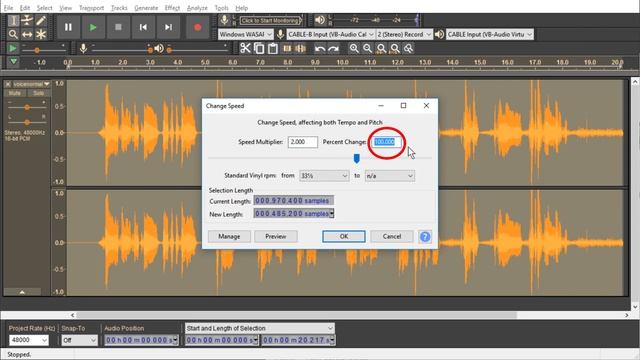Open the Project Rate 48000 dropdown
Viewport: 640px width, 360px height.
coord(29,340)
